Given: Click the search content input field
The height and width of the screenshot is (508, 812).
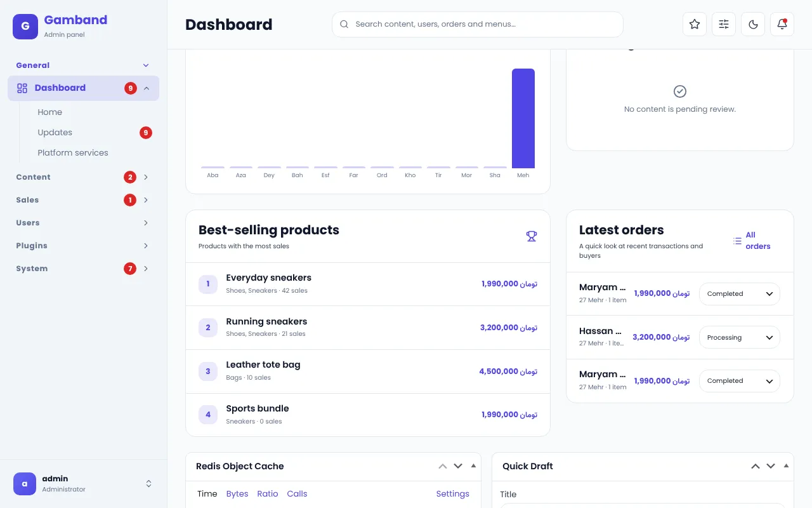Looking at the screenshot, I should [x=478, y=24].
